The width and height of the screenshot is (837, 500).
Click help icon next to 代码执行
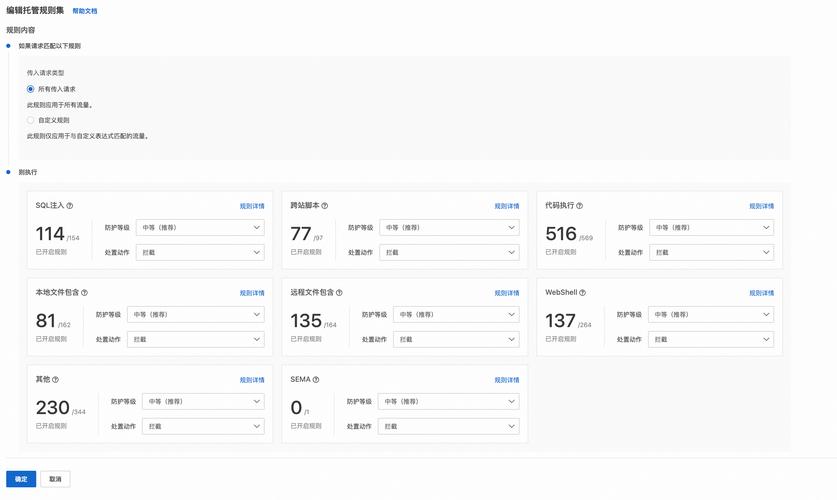pyautogui.click(x=580, y=206)
